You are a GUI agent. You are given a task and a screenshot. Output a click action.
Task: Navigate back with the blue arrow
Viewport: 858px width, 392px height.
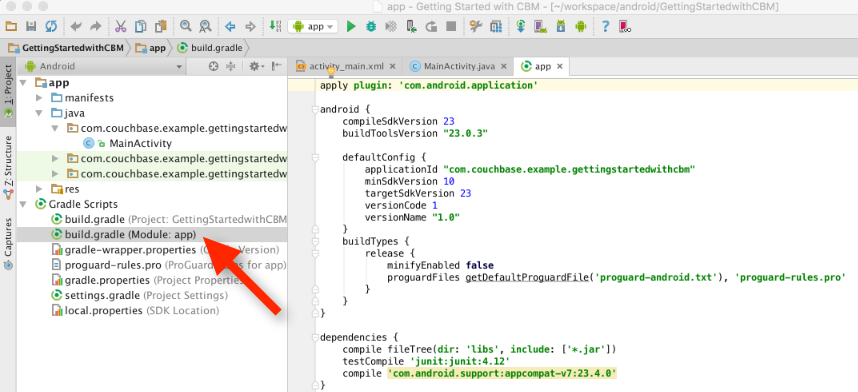point(230,26)
